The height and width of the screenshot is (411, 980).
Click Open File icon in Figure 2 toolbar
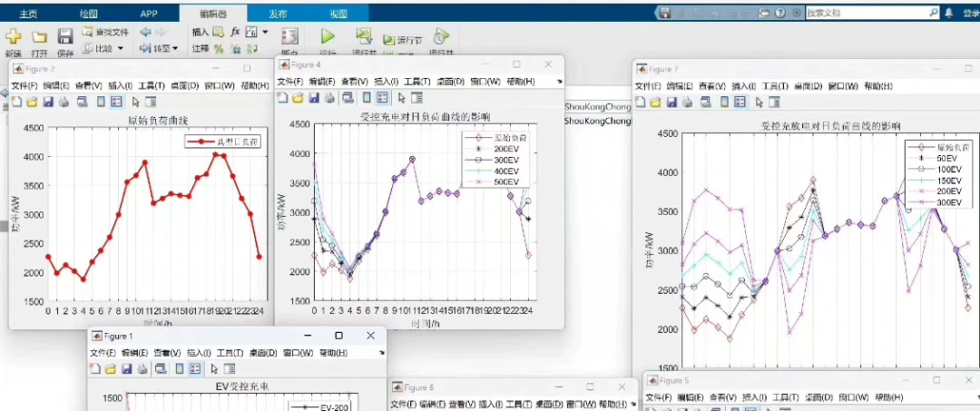click(32, 102)
